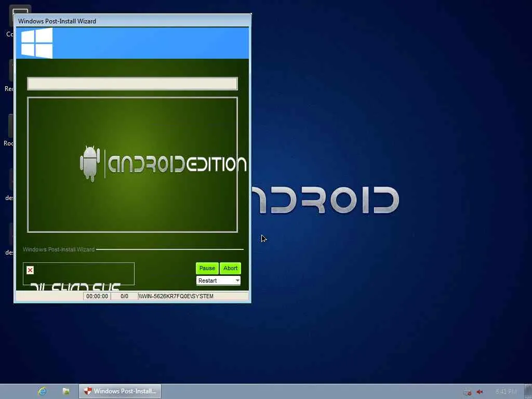Click the network status tray icon

click(467, 392)
